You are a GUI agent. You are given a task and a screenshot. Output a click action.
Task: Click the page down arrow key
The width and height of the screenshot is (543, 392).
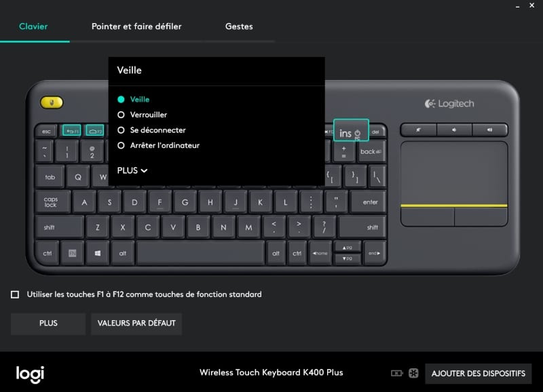tap(348, 258)
